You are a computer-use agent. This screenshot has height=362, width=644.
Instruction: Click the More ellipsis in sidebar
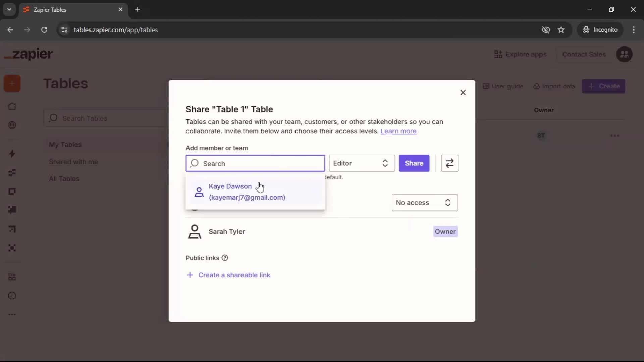[12, 314]
